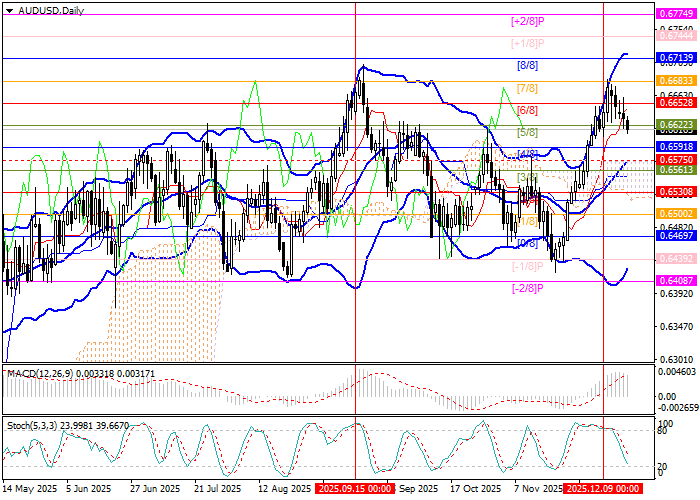Image resolution: width=700 pixels, height=500 pixels.
Task: Select the 0.65918 blue price label
Action: (x=676, y=146)
